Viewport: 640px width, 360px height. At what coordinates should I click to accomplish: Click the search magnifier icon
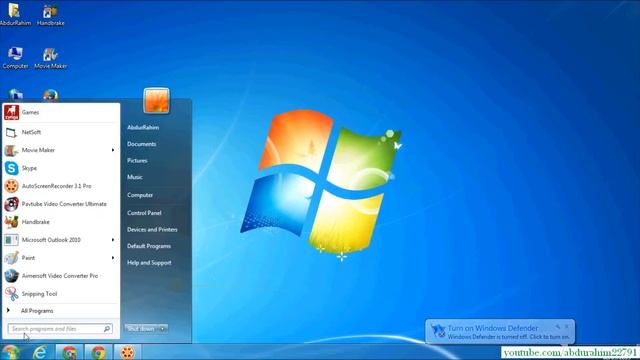coord(107,329)
